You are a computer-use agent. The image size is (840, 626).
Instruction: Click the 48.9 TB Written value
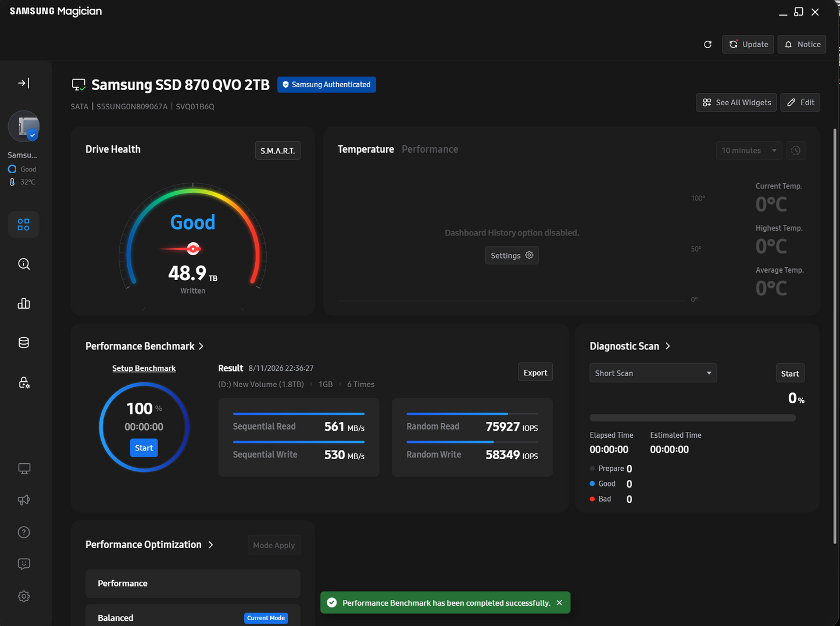193,273
